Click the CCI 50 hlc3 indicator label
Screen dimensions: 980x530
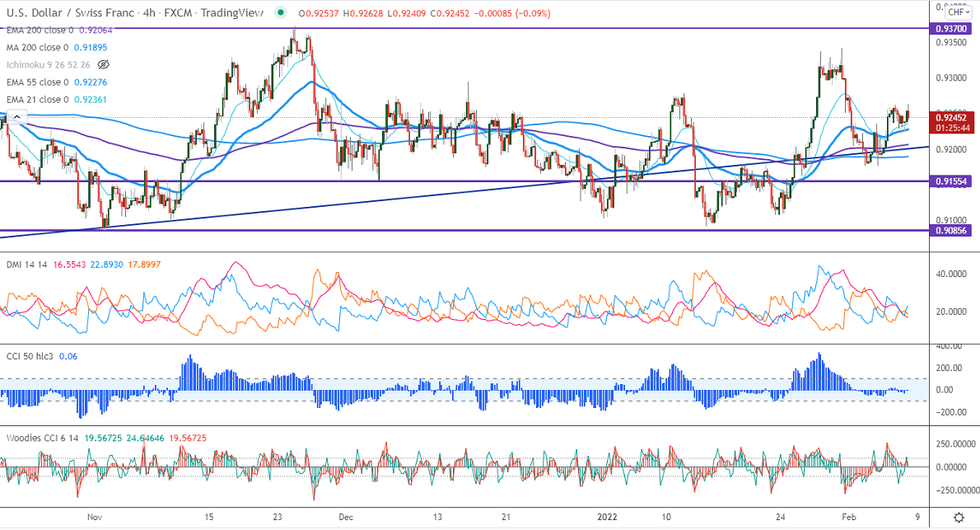pos(29,356)
